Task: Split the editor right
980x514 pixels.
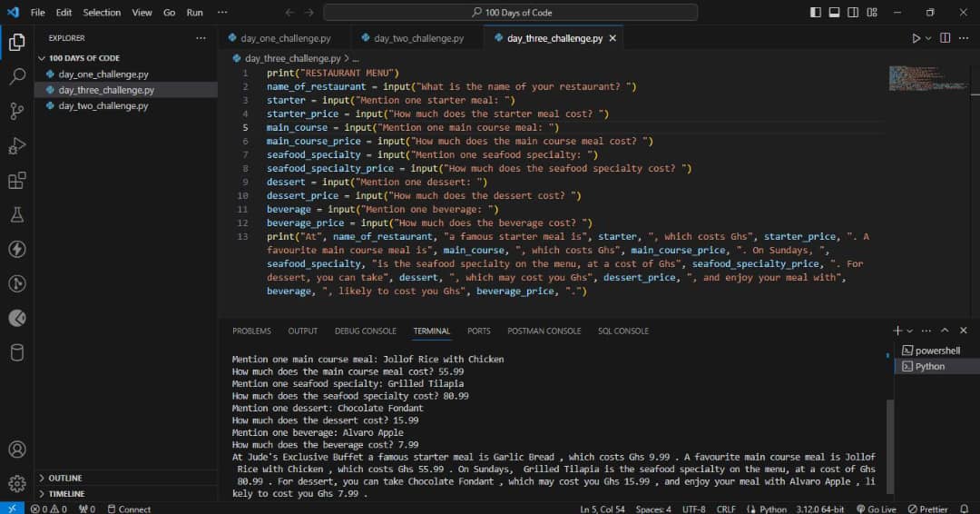Action: click(x=945, y=38)
